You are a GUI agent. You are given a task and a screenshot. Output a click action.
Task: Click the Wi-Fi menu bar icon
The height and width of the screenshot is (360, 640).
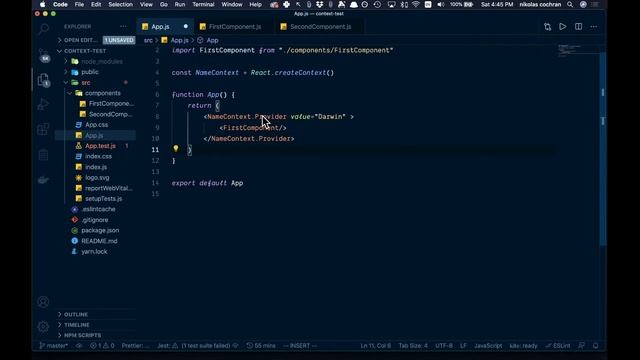[416, 4]
